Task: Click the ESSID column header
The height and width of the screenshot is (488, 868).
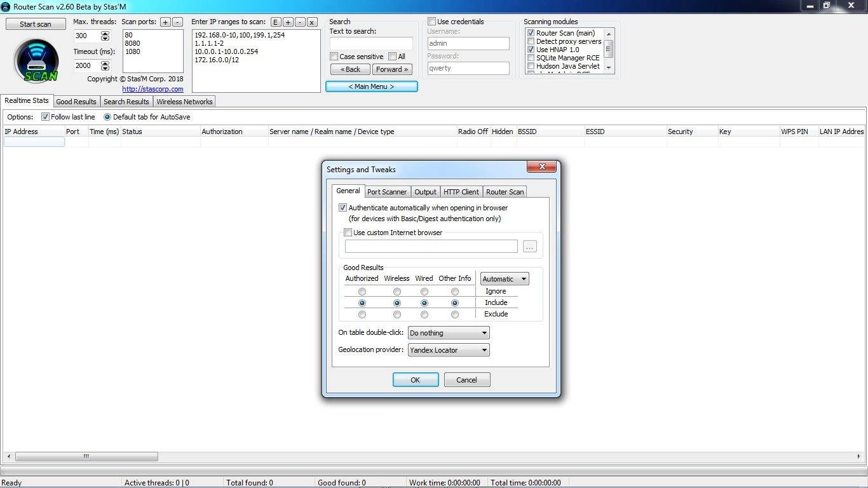Action: pos(625,132)
